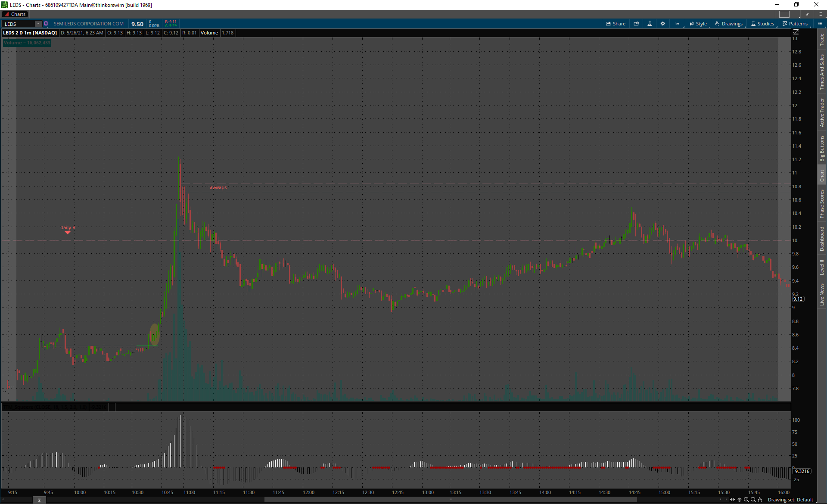Open the Live News sidebar tab

pyautogui.click(x=822, y=295)
